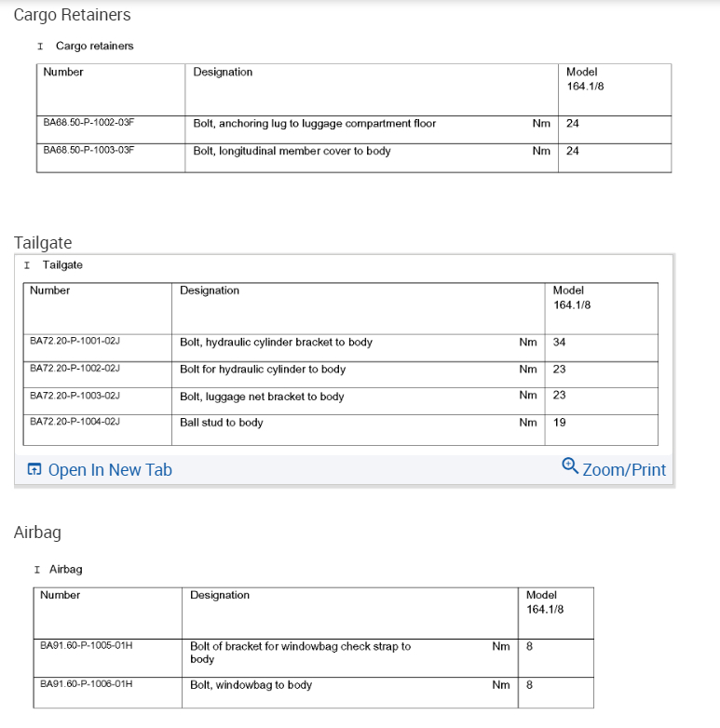
Task: Click the small icon beside Airbag caption
Action: click(x=37, y=570)
